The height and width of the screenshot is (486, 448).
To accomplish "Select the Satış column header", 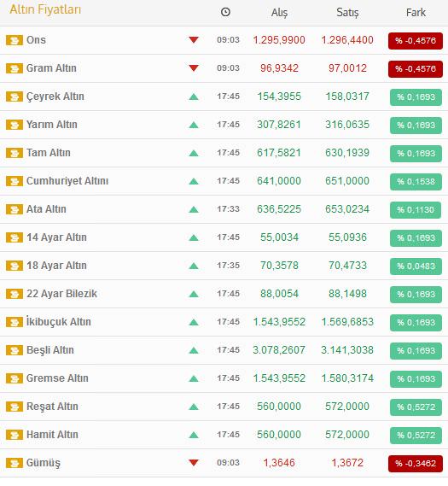I will click(347, 13).
